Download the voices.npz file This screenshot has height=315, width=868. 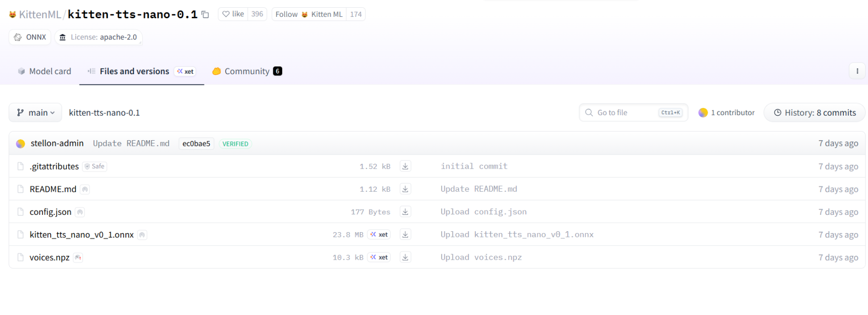tap(406, 257)
